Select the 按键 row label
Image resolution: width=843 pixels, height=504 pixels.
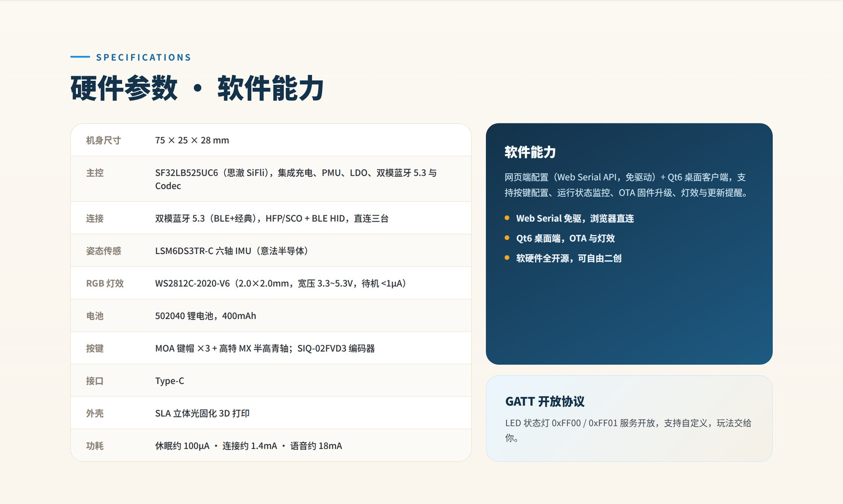click(x=95, y=348)
